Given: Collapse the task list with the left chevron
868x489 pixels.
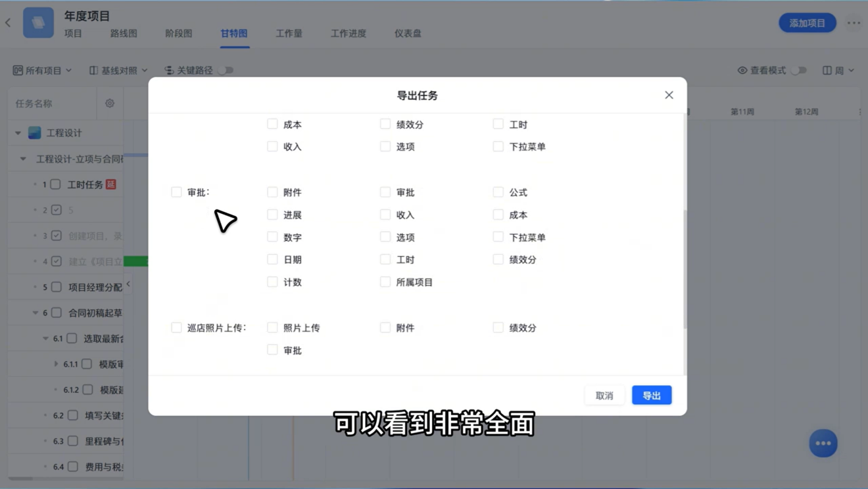Looking at the screenshot, I should (x=128, y=284).
